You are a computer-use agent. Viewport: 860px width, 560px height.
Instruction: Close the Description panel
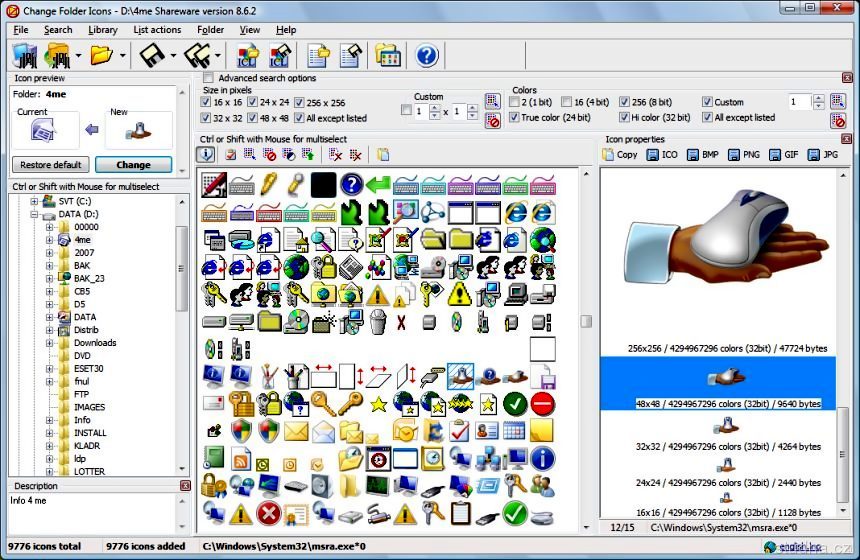pos(185,485)
